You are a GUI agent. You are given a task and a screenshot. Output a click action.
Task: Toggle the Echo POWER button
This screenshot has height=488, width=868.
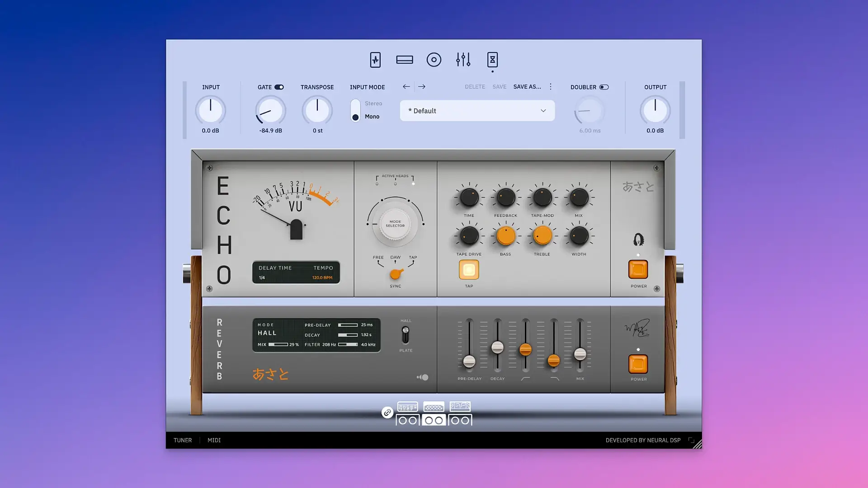[638, 270]
